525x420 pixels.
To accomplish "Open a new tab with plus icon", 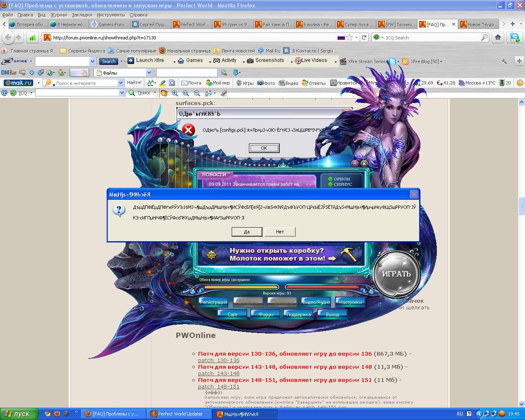I will click(513, 24).
